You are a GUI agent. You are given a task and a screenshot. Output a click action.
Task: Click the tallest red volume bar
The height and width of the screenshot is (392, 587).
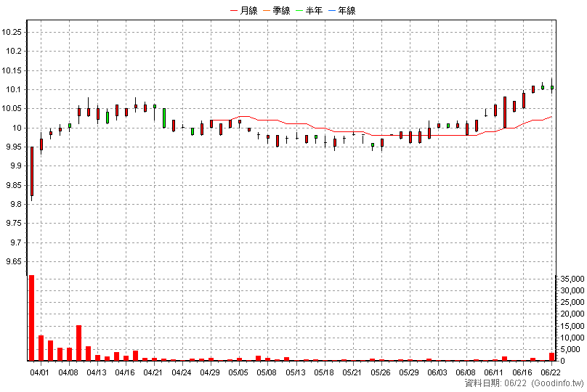32,318
